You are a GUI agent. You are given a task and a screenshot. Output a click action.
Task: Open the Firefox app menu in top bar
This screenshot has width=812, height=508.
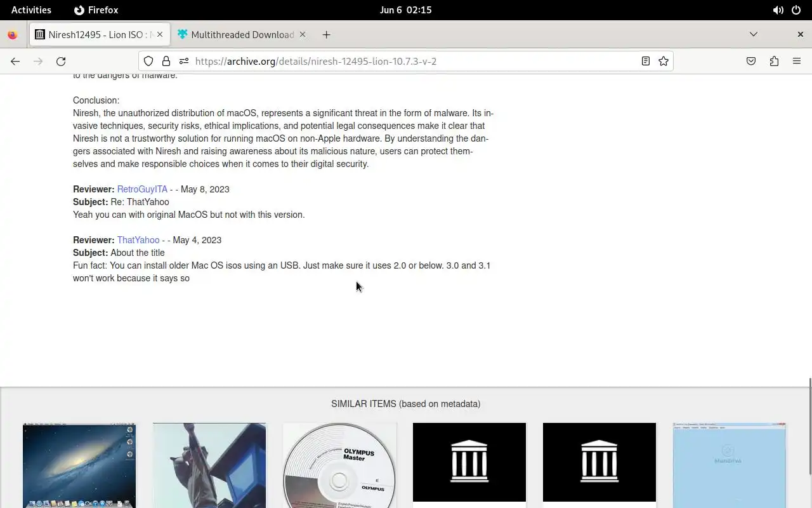[96, 10]
